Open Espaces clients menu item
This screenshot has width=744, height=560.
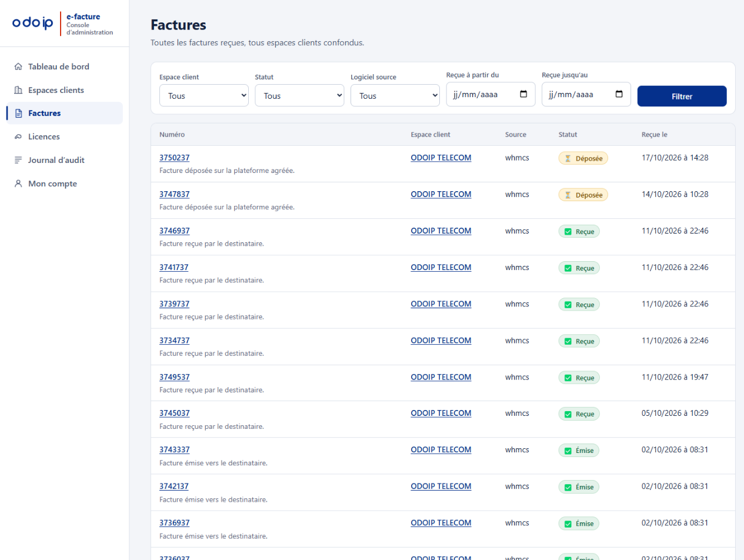tap(65, 90)
